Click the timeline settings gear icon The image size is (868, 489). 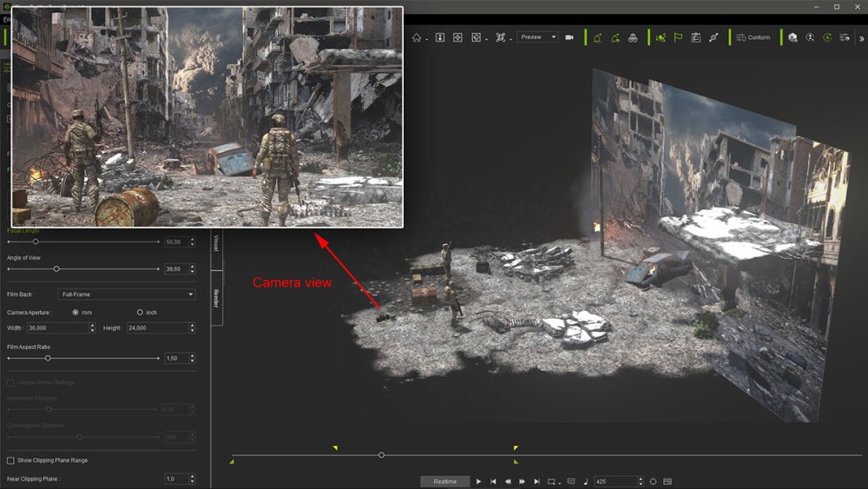654,481
